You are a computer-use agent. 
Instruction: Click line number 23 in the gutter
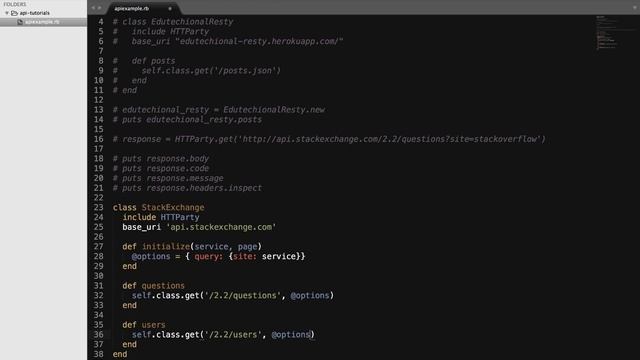tap(98, 207)
